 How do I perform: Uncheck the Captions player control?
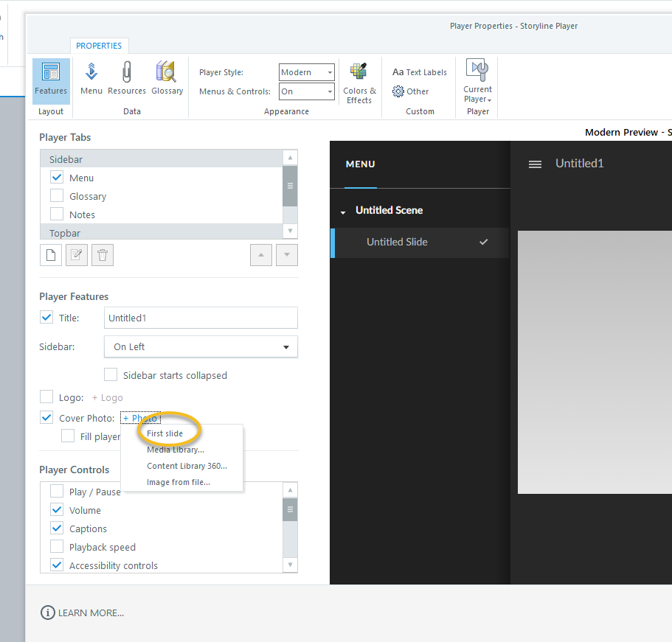pos(57,528)
